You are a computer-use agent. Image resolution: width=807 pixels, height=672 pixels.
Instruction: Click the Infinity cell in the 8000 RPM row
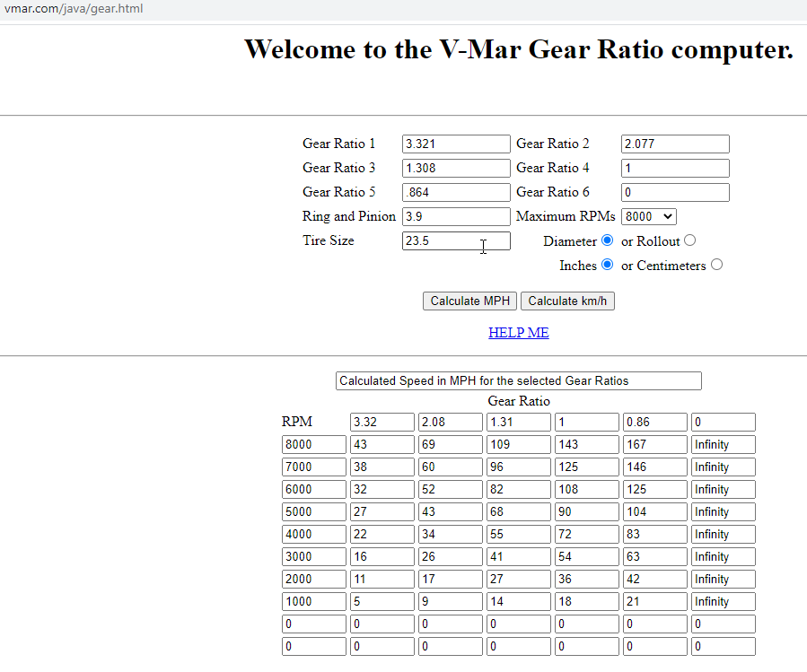[x=724, y=445]
